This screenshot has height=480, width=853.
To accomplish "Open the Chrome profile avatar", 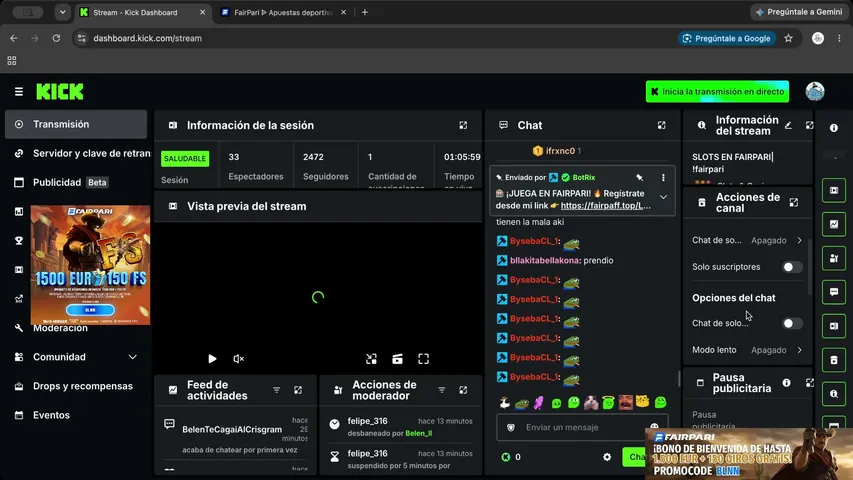I will 817,38.
